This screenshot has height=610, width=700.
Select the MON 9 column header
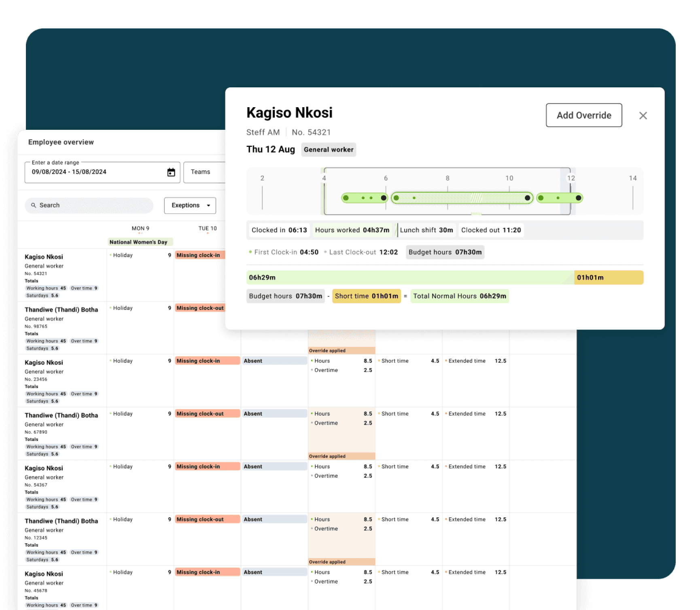(x=140, y=228)
